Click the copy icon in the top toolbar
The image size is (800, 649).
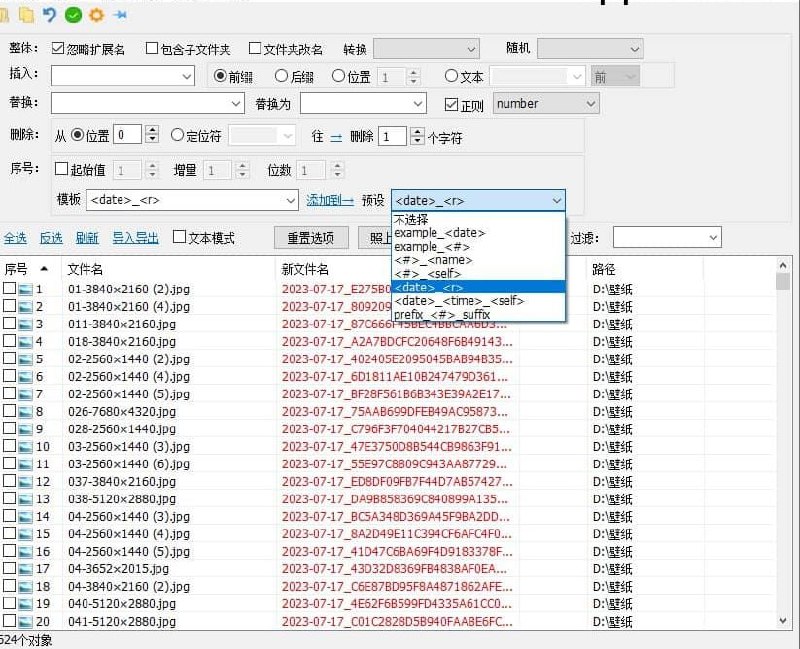27,15
